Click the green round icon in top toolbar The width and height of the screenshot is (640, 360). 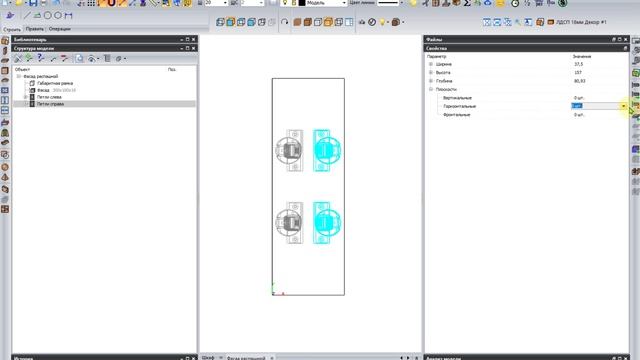tap(563, 3)
